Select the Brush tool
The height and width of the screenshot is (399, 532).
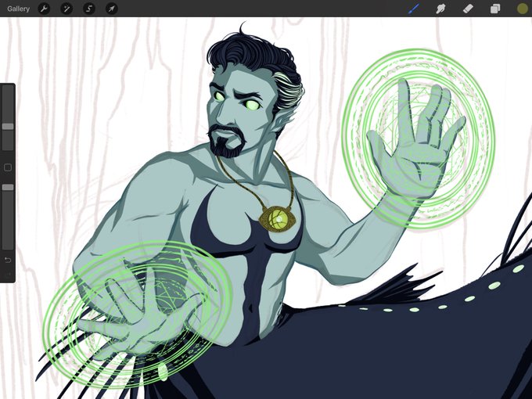pos(413,9)
